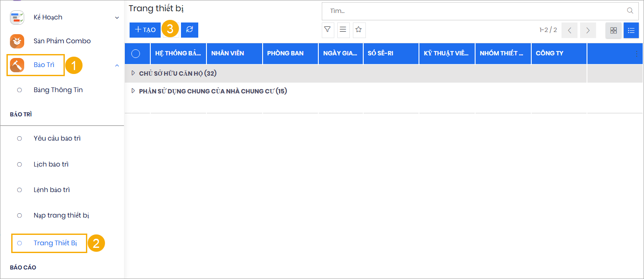Screen dimensions: 644x279
Task: Collapse the Bảo Trì menu chevron
Action: click(117, 65)
